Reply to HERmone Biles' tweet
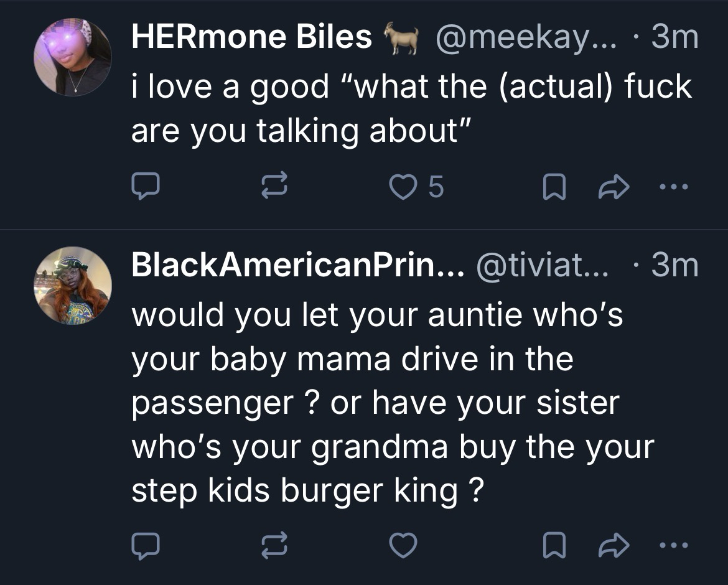This screenshot has height=585, width=728. point(145,187)
